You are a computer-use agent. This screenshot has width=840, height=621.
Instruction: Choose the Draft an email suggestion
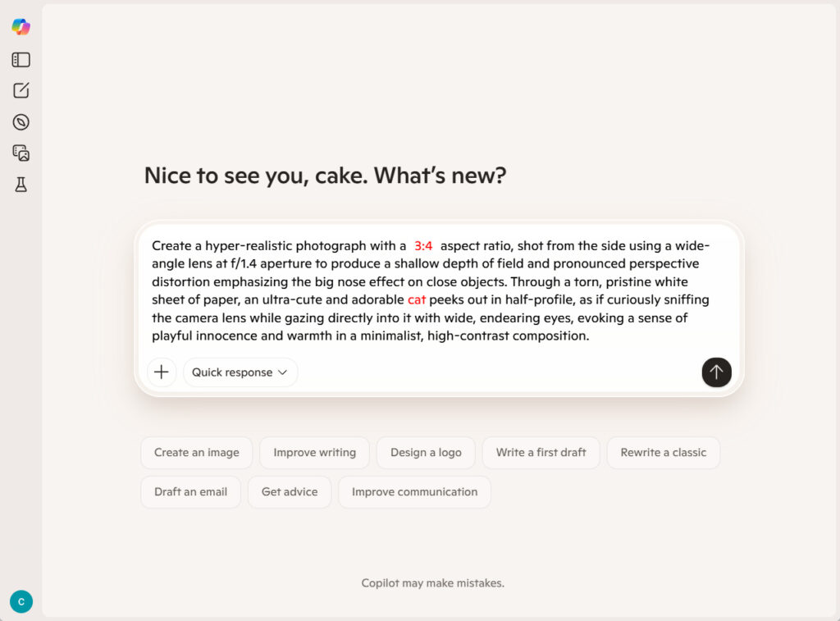[190, 492]
